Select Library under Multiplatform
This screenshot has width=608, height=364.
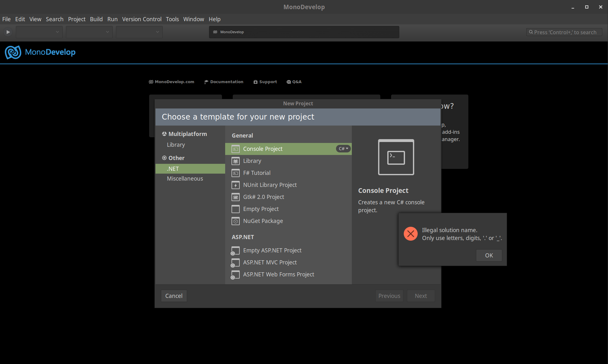coord(176,145)
